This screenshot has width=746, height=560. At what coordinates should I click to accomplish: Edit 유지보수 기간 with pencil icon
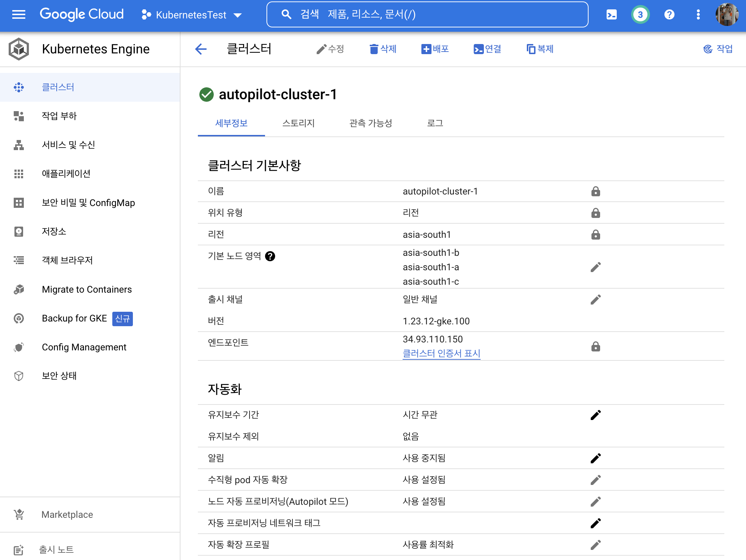pyautogui.click(x=596, y=415)
